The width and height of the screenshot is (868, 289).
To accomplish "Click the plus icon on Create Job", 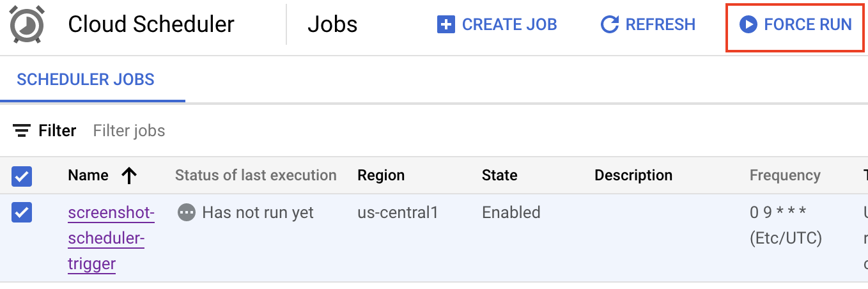I will [446, 25].
